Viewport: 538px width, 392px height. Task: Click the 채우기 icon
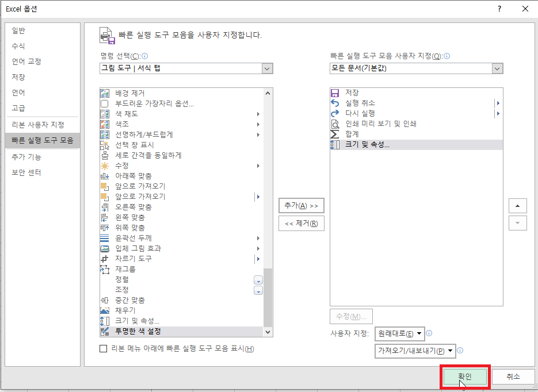coord(105,310)
